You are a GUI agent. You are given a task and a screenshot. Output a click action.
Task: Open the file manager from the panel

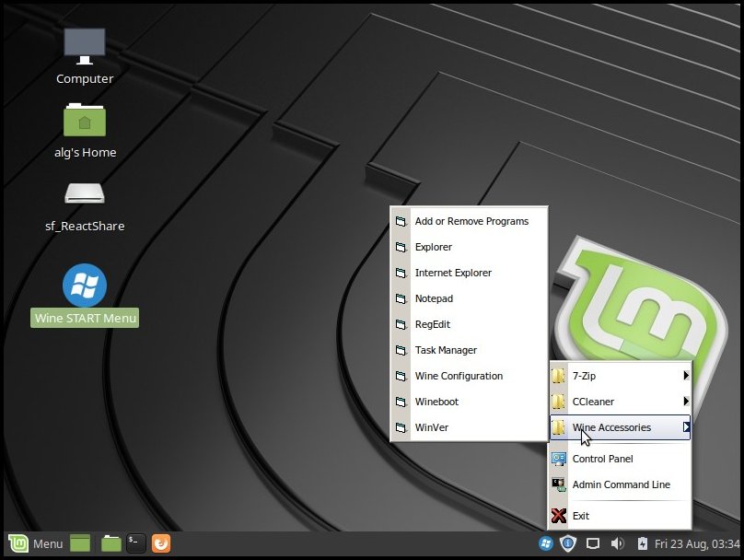[111, 543]
